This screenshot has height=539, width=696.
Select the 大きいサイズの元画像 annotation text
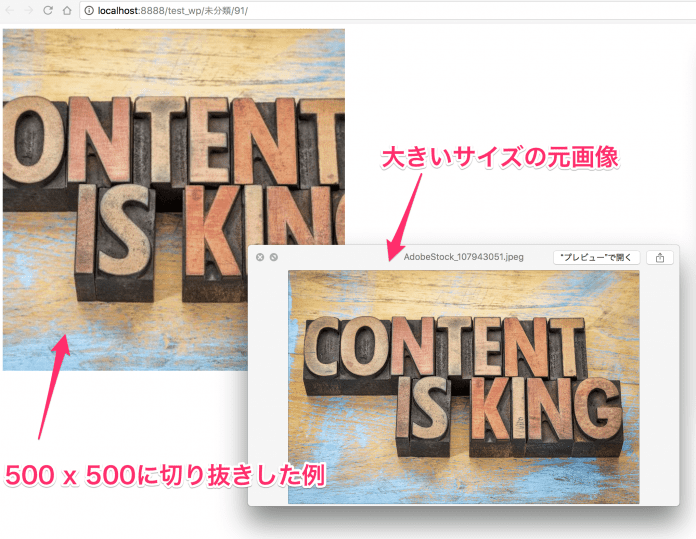point(503,157)
